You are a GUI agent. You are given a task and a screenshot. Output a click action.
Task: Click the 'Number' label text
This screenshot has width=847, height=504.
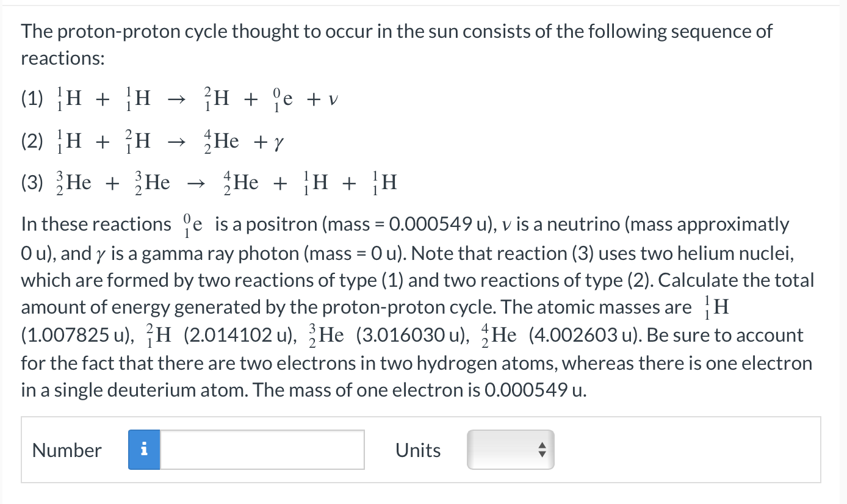(x=67, y=450)
